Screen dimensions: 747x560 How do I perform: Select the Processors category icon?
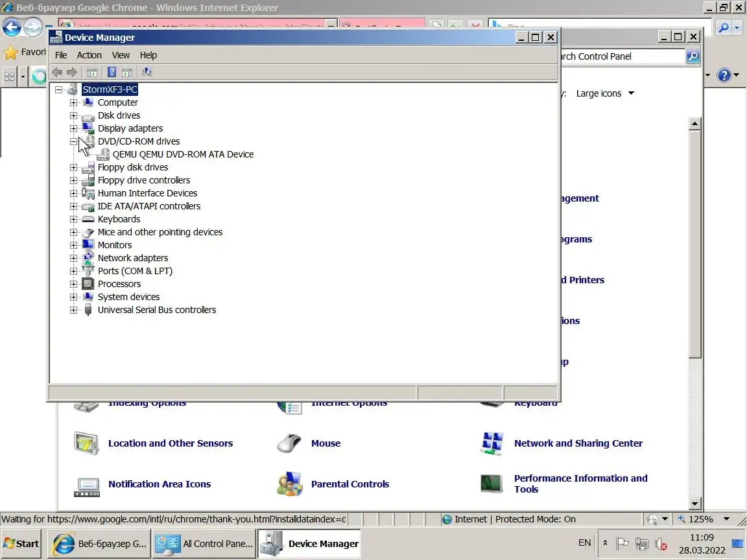[x=88, y=284]
